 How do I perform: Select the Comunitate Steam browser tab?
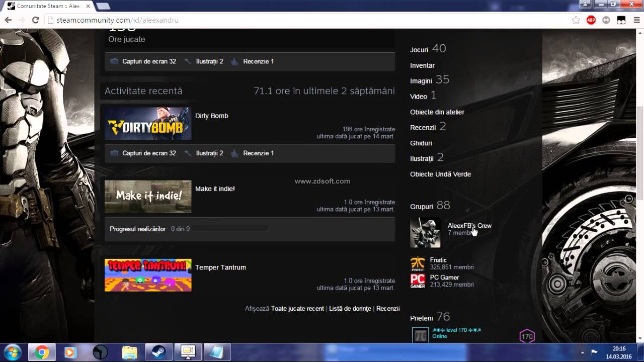48,6
